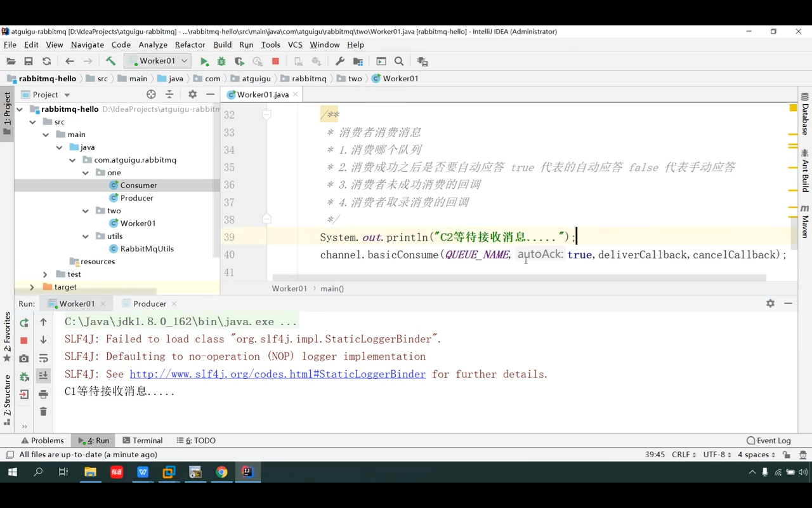Start debugging with the bug icon

(x=221, y=62)
